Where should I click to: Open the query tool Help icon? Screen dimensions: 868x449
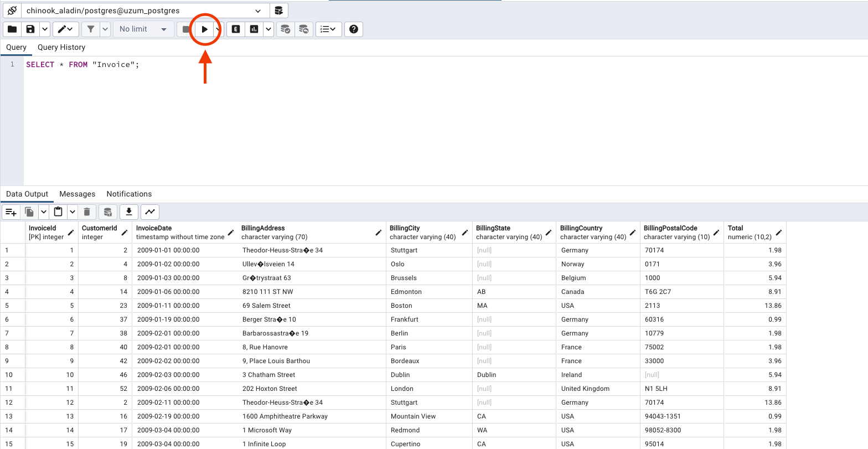click(x=354, y=29)
